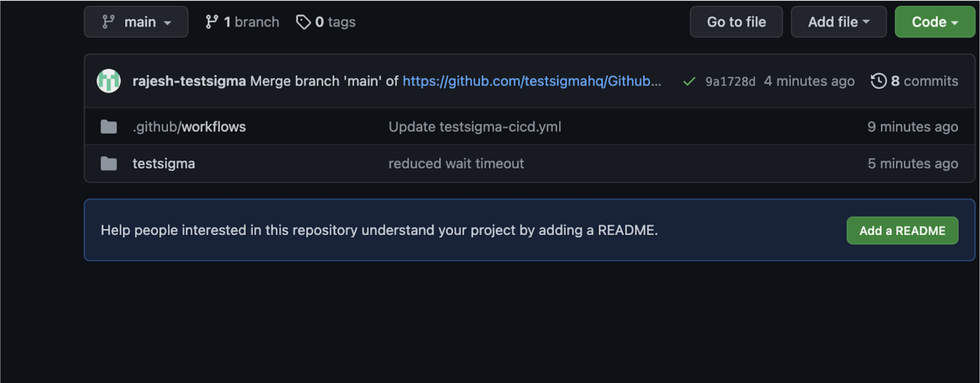Open the testsigma directory
The width and height of the screenshot is (980, 383).
pyautogui.click(x=163, y=163)
